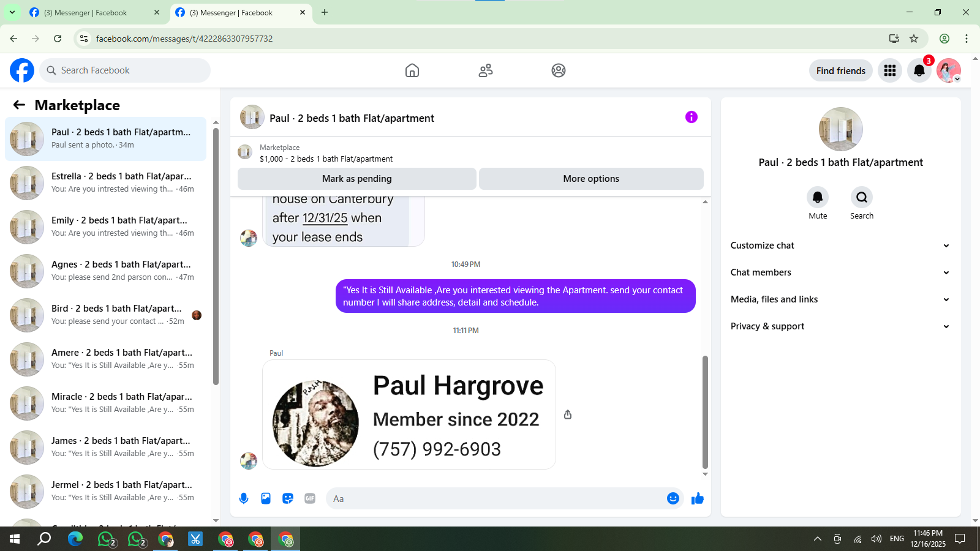Open Microsoft Edge from taskbar

coord(75,539)
